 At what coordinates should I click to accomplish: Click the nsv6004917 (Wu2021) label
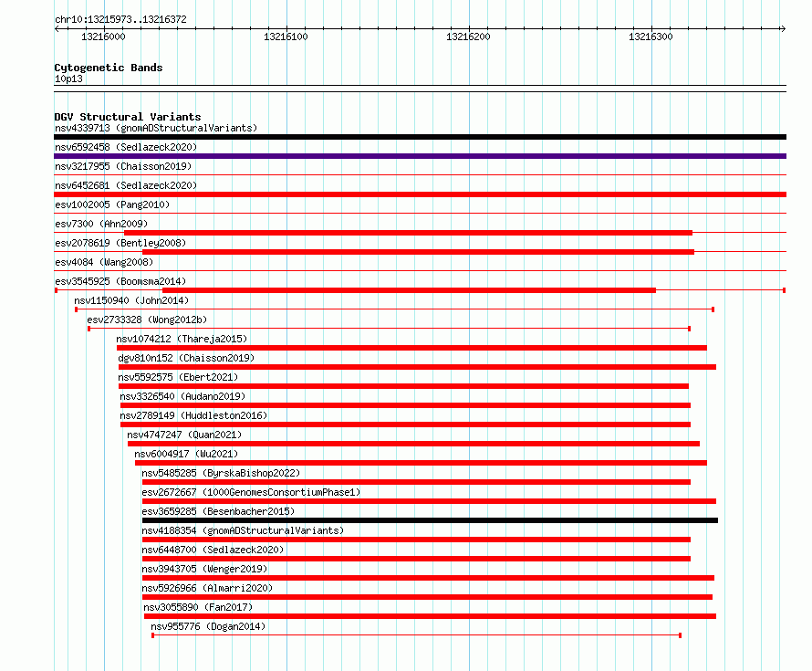[x=186, y=454]
